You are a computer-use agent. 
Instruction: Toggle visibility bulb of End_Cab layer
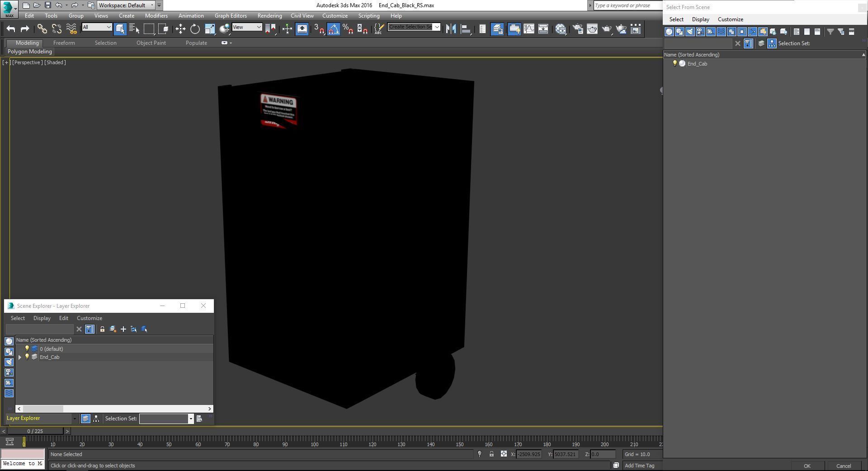coord(27,357)
